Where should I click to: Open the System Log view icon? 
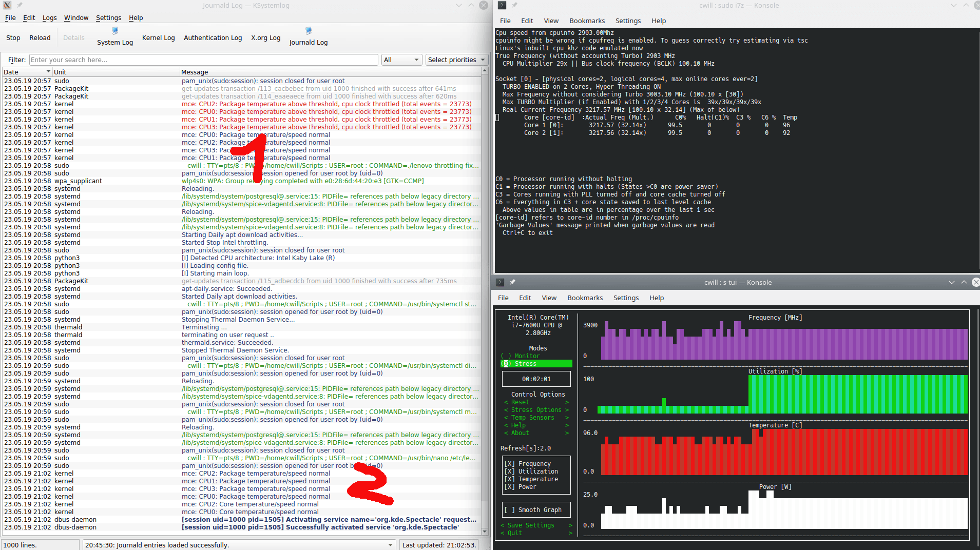point(115,31)
